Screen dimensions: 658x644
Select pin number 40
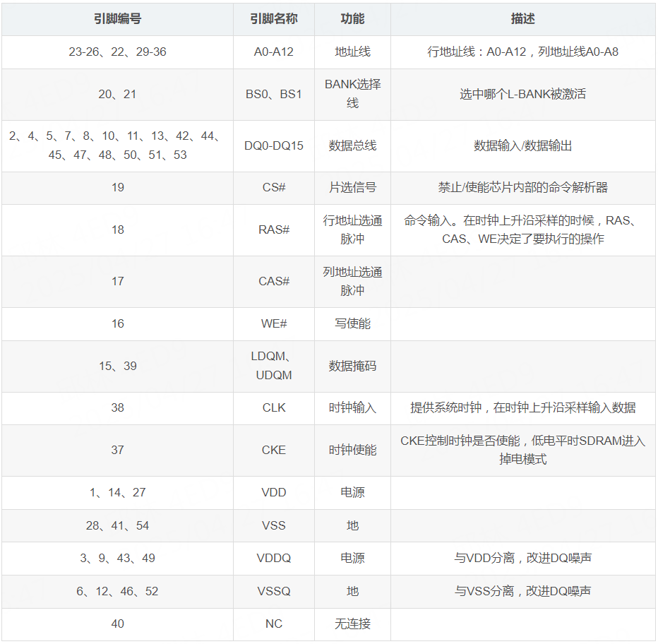pyautogui.click(x=117, y=624)
